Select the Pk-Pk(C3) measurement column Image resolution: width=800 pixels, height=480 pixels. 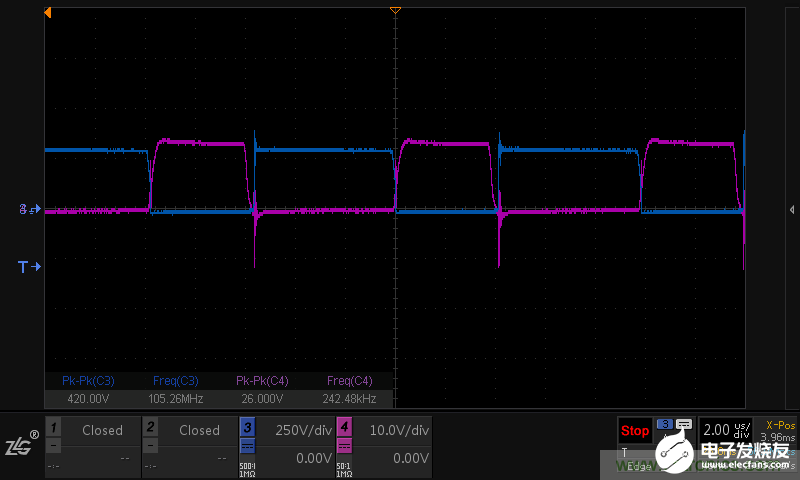pyautogui.click(x=88, y=389)
